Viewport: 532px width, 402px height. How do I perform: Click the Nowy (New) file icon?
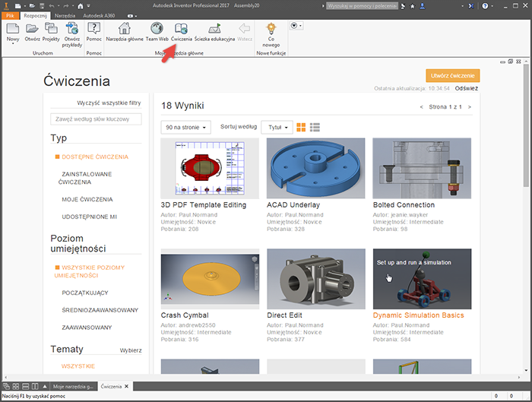(x=13, y=28)
